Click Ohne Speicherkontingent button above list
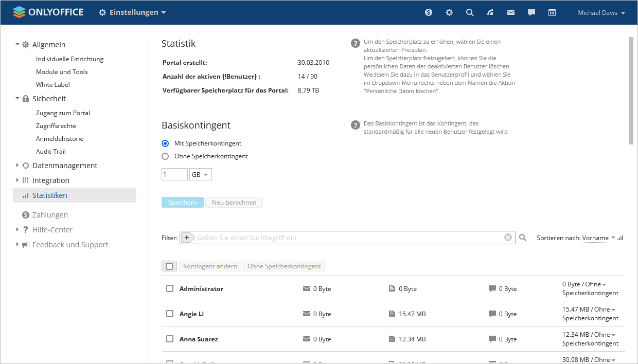 pos(284,266)
